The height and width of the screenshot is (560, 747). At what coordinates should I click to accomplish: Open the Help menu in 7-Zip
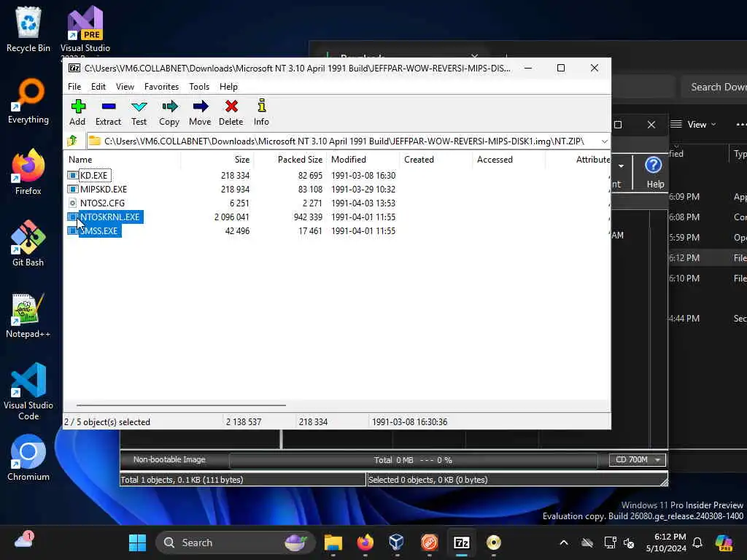tap(228, 87)
